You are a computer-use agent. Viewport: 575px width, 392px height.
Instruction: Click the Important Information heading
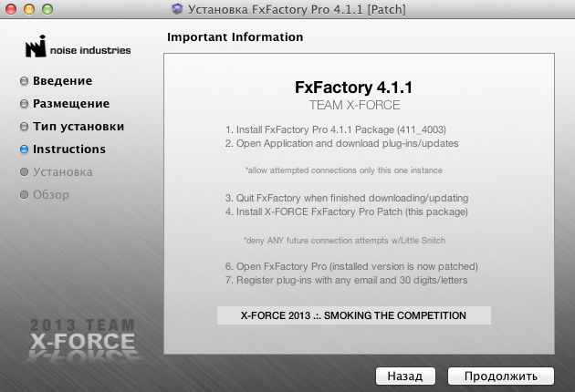(235, 37)
